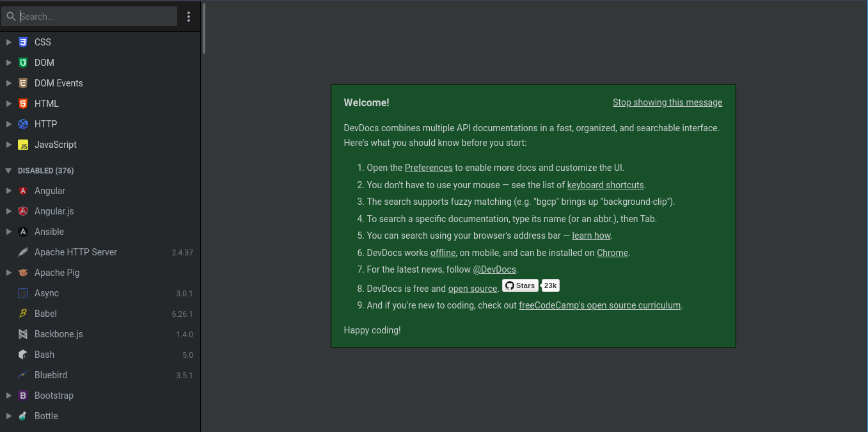The image size is (868, 432).
Task: Click the HTTP globe icon
Action: 23,124
